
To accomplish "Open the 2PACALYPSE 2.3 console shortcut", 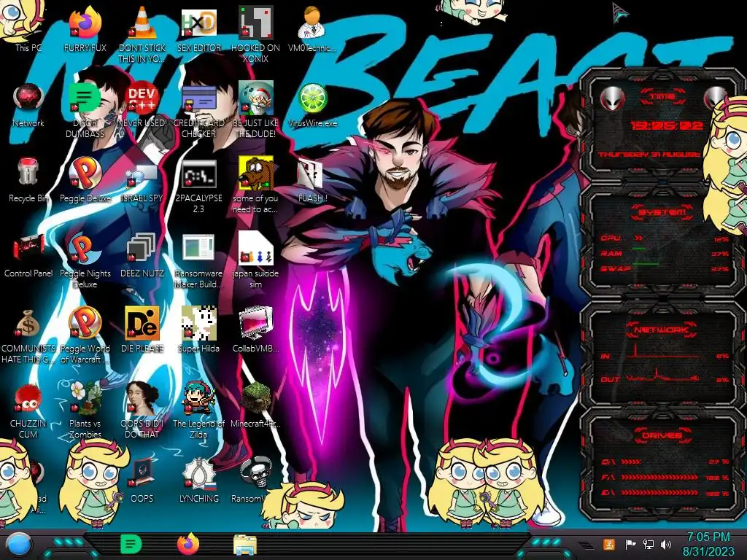I will coord(198,186).
